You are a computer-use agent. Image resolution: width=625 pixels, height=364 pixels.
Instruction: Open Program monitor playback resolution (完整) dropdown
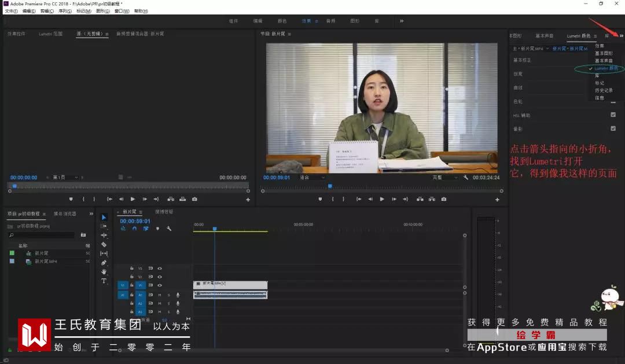[x=445, y=178]
